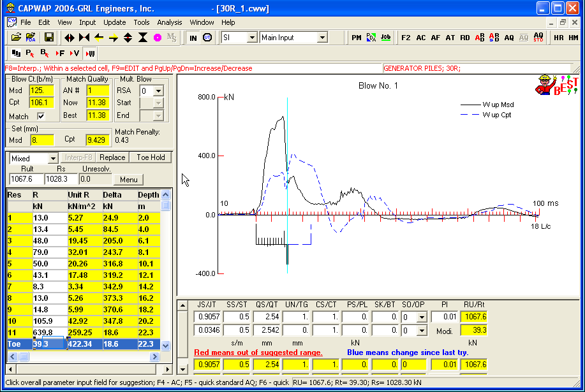585x392 pixels.
Task: Click the stacked squares cascade icon
Action: [x=16, y=54]
